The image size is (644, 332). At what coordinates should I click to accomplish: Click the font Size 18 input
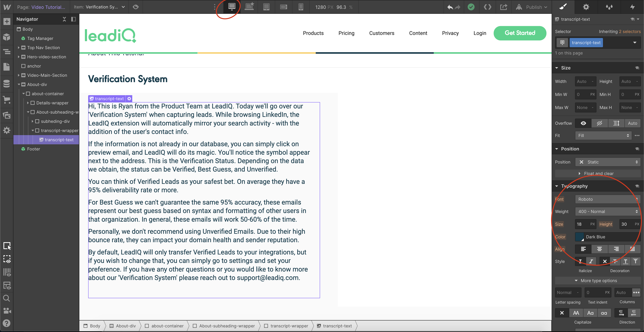[586, 224]
